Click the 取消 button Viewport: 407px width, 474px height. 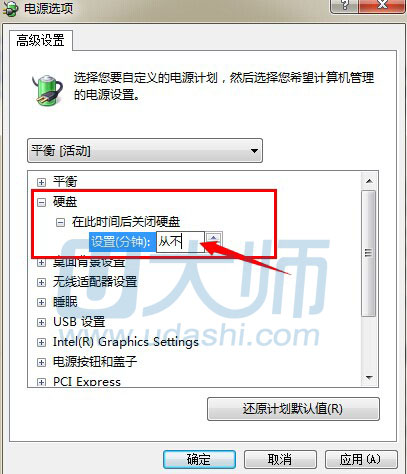tap(280, 460)
